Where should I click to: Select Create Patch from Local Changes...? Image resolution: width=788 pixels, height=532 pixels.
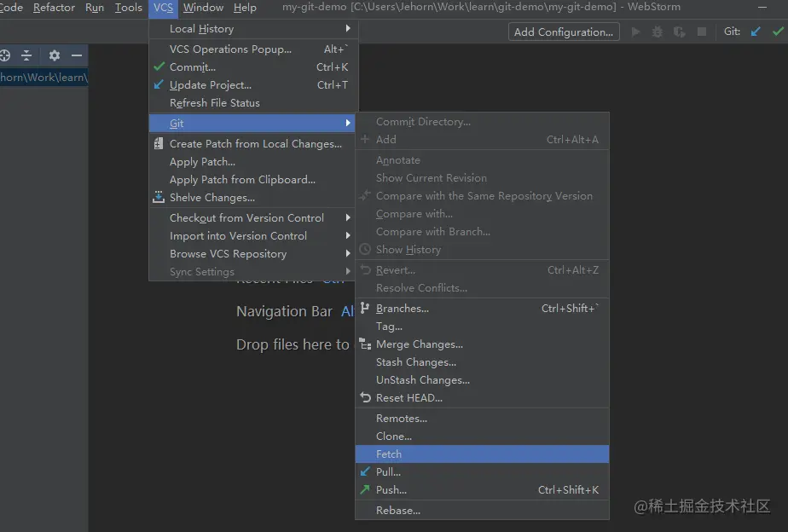(253, 144)
